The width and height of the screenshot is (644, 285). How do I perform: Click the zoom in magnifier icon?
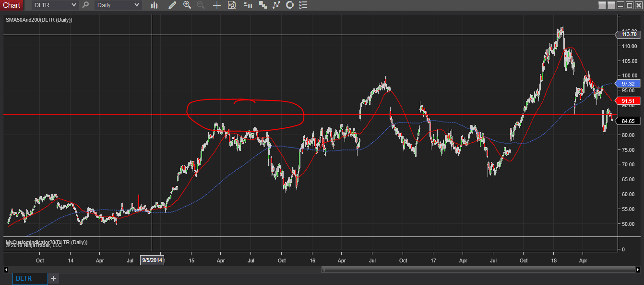pyautogui.click(x=187, y=5)
